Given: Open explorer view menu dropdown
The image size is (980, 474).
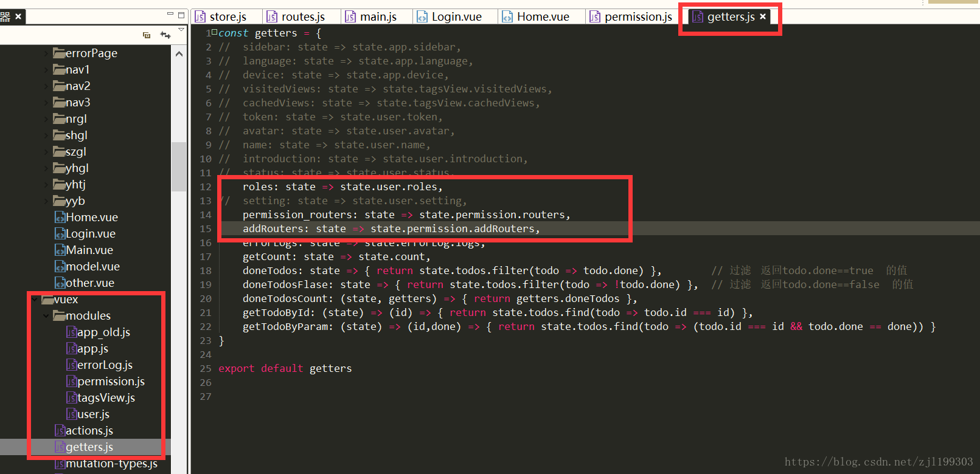Looking at the screenshot, I should pyautogui.click(x=181, y=29).
